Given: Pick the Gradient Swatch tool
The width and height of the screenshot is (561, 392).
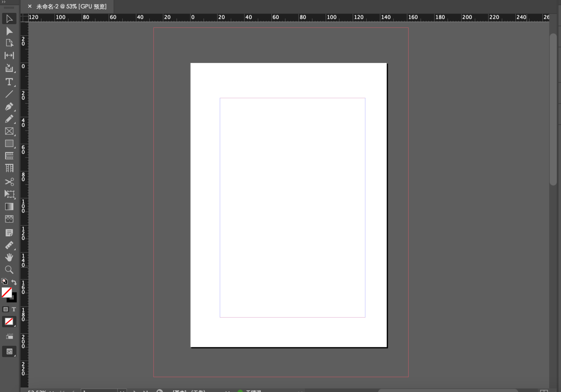Looking at the screenshot, I should click(9, 207).
